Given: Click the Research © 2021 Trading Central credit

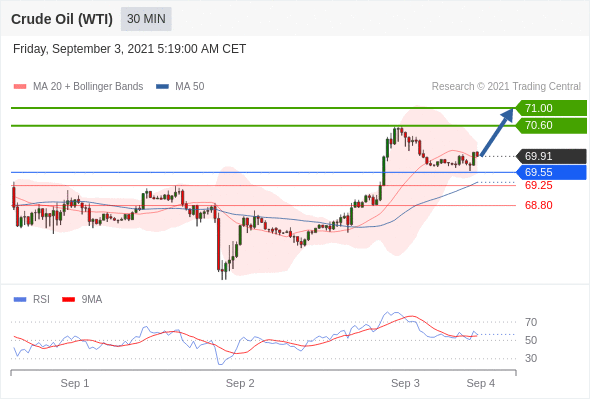Looking at the screenshot, I should pyautogui.click(x=506, y=87).
